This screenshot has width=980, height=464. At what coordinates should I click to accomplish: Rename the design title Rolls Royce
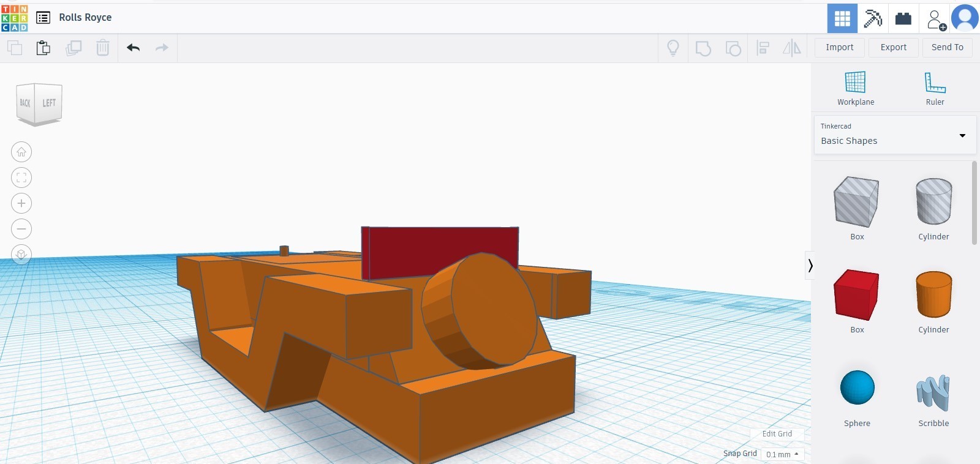tap(85, 18)
